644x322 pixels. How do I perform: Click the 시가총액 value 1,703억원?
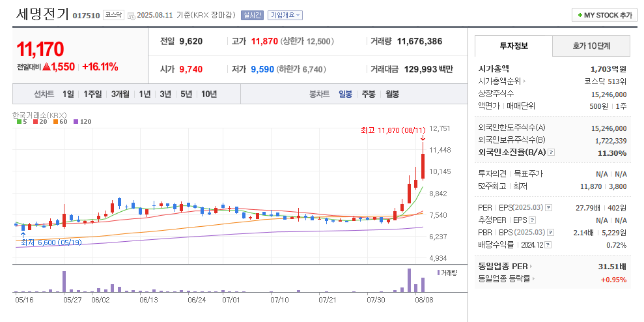[x=609, y=68]
